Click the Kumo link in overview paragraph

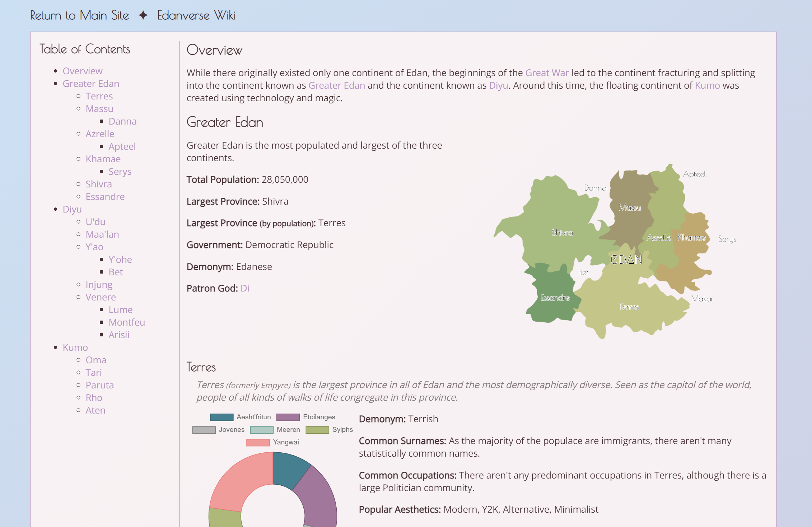pos(707,85)
